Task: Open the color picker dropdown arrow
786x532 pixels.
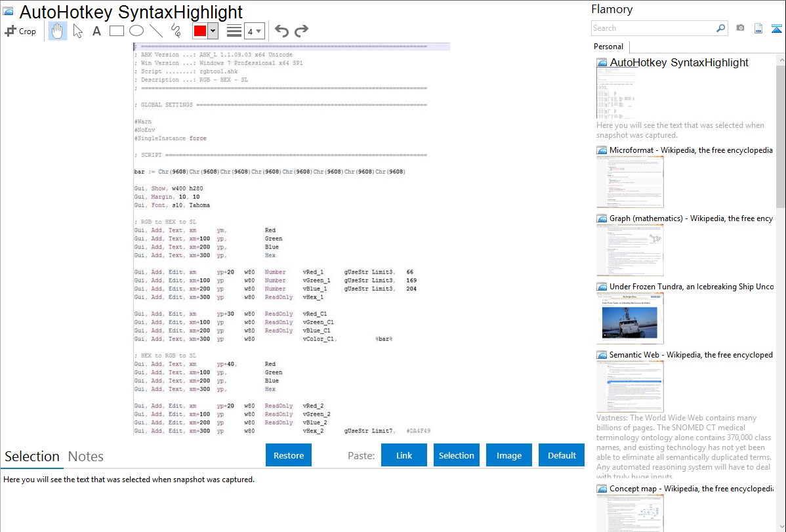Action: [213, 31]
